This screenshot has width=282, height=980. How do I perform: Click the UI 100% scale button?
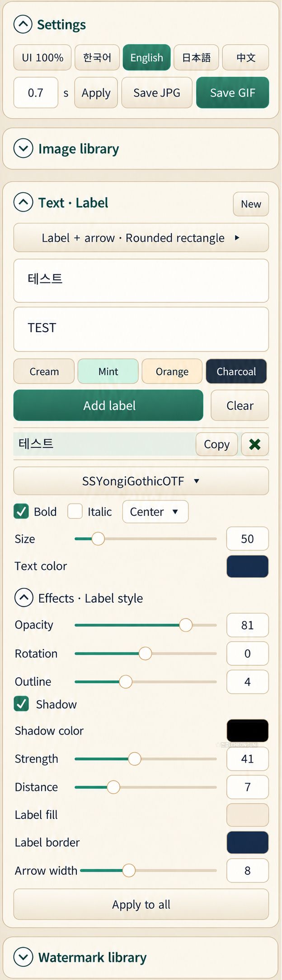click(x=42, y=58)
